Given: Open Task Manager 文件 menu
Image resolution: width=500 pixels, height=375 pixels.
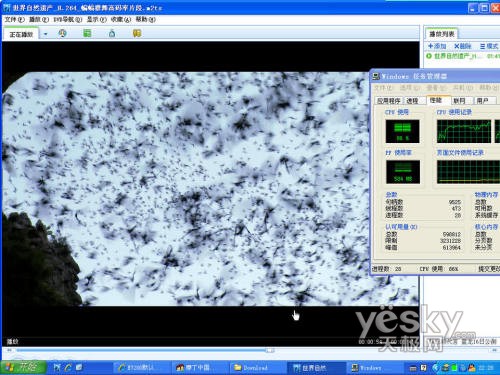Looking at the screenshot, I should coord(384,88).
